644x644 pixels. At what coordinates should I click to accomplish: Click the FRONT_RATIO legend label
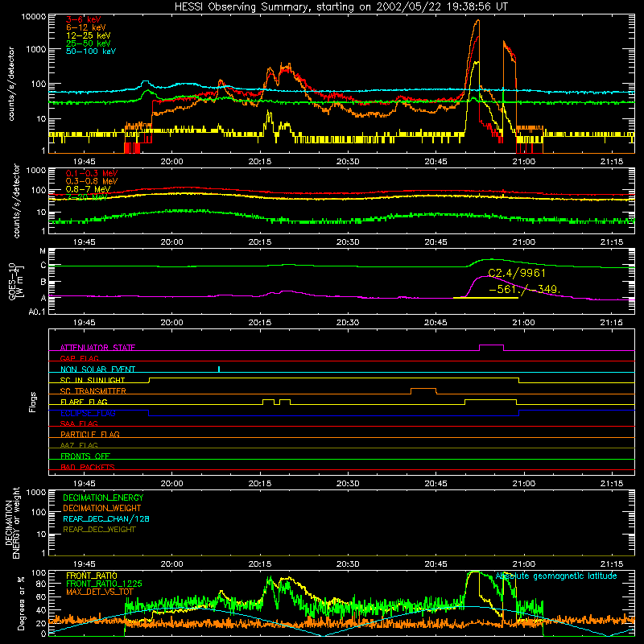(92, 576)
